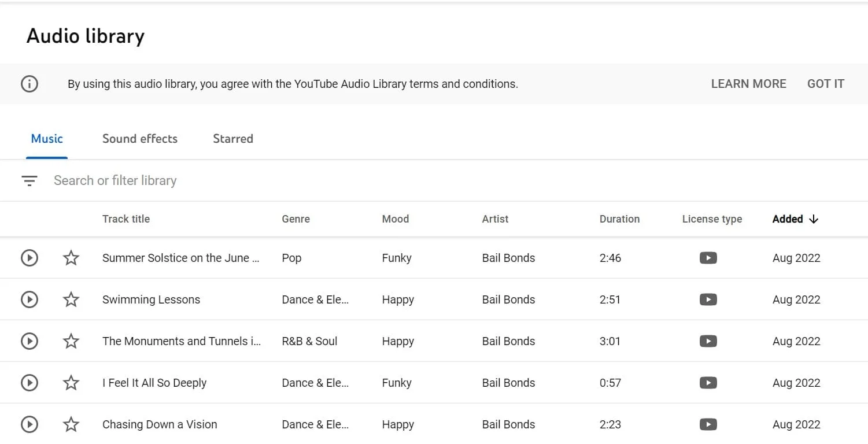The width and height of the screenshot is (868, 444).
Task: Play the Summer Solstice on the June track
Action: [29, 258]
